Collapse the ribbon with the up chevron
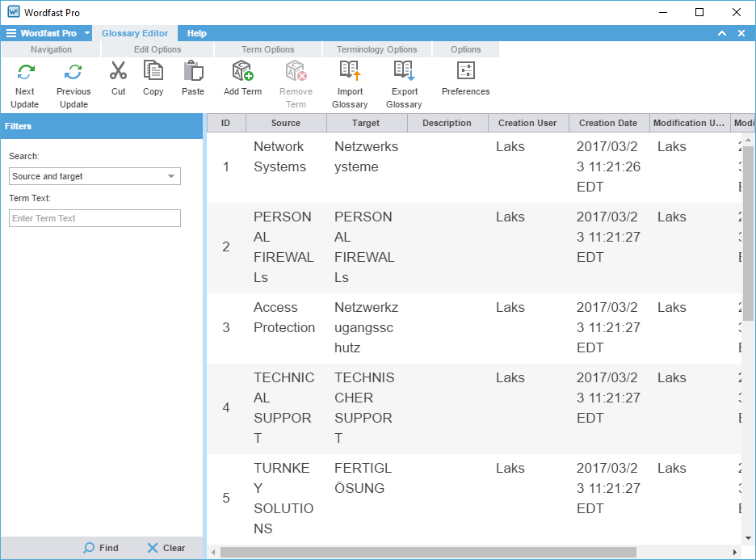756x560 pixels. [722, 33]
